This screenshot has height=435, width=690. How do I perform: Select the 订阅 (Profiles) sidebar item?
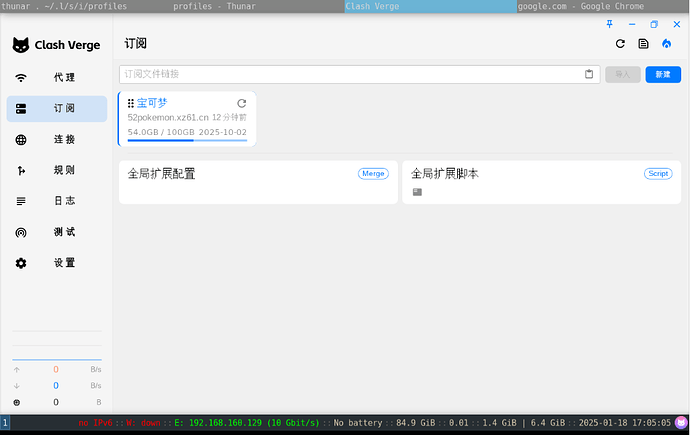[57, 109]
